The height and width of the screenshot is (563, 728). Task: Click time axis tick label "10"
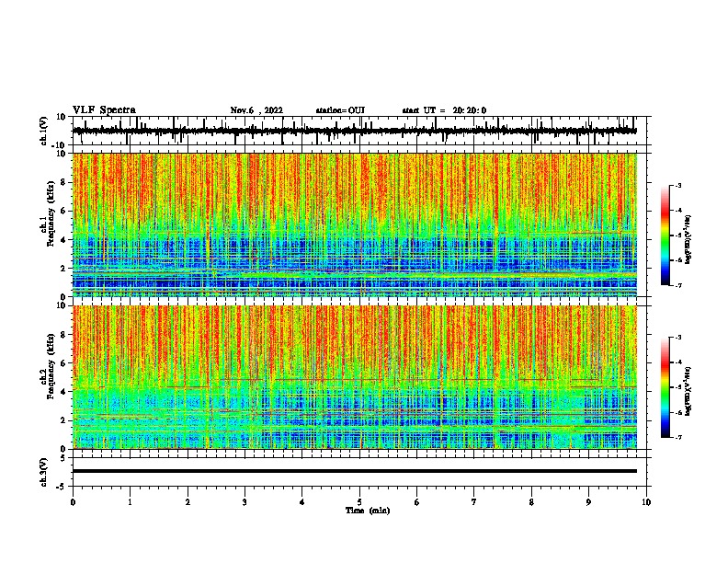tap(646, 501)
